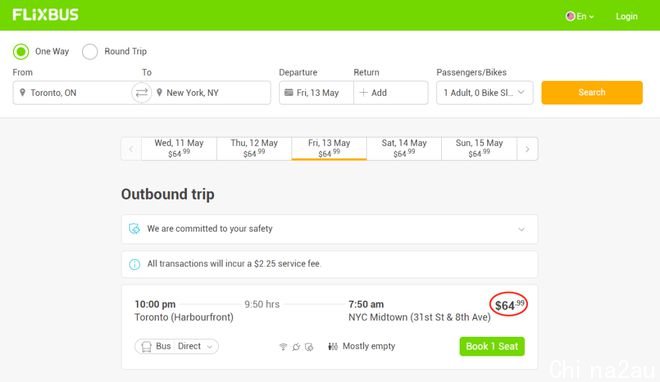This screenshot has width=660, height=382.
Task: Expand the safety commitment panel
Action: point(521,229)
